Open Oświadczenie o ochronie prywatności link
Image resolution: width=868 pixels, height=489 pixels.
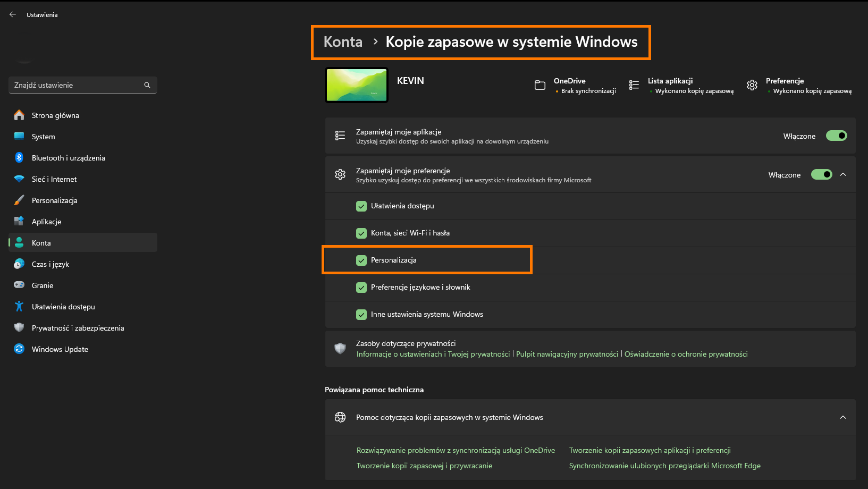(686, 354)
